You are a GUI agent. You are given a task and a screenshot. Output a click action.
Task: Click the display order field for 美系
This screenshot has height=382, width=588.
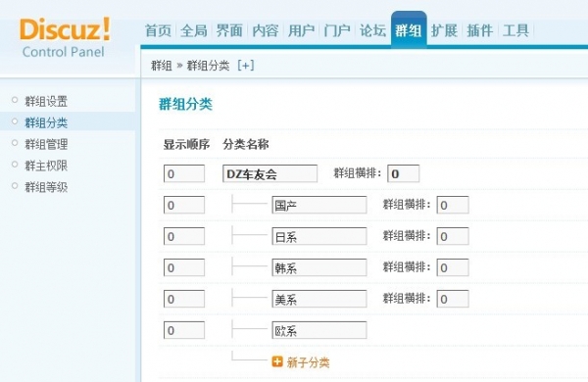[184, 299]
